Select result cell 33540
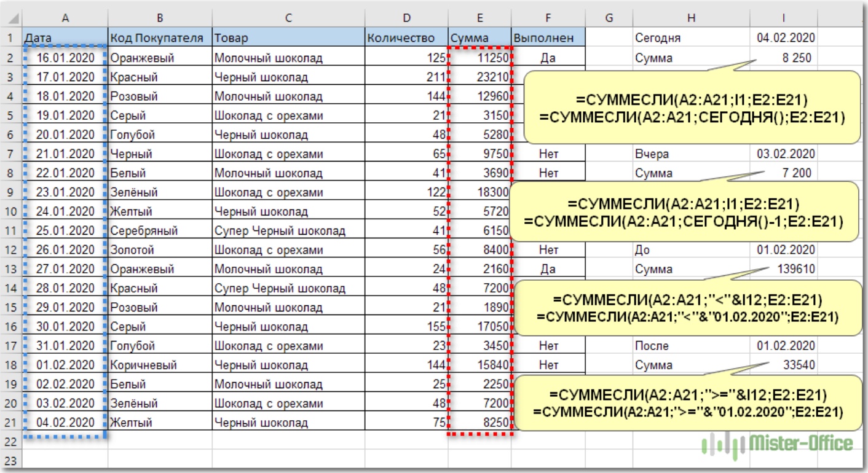The width and height of the screenshot is (868, 473). point(784,365)
